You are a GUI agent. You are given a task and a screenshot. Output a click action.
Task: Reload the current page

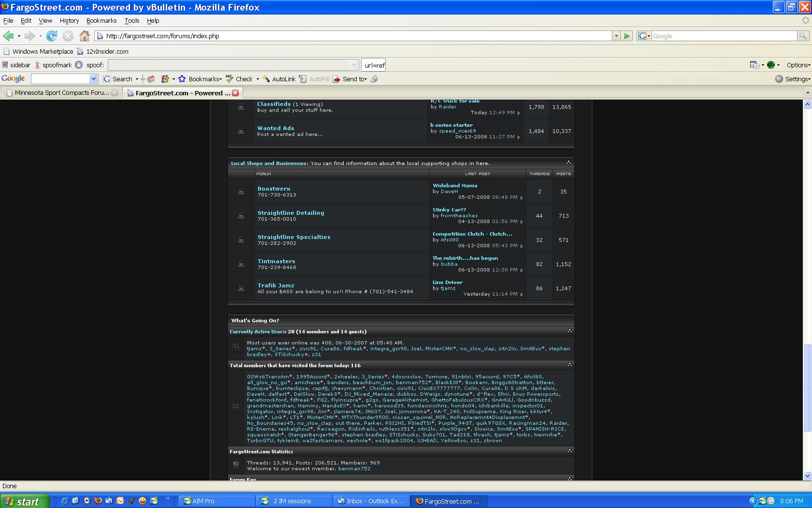[x=52, y=36]
